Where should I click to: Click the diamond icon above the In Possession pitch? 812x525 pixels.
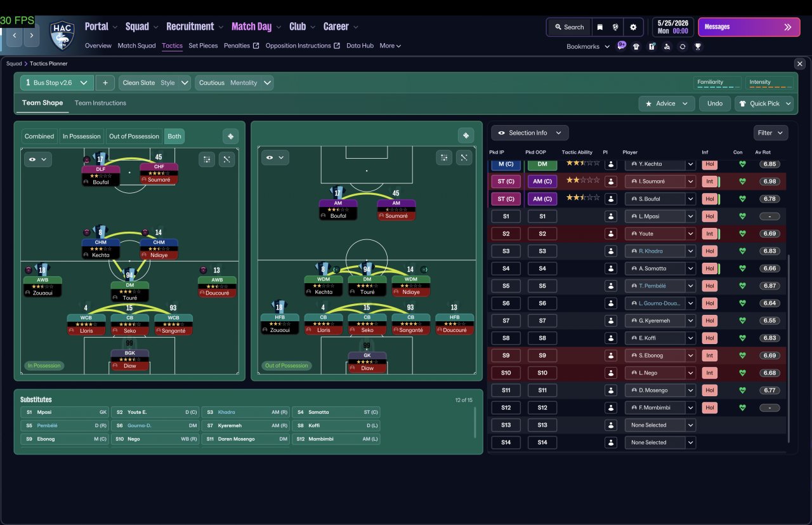[230, 136]
